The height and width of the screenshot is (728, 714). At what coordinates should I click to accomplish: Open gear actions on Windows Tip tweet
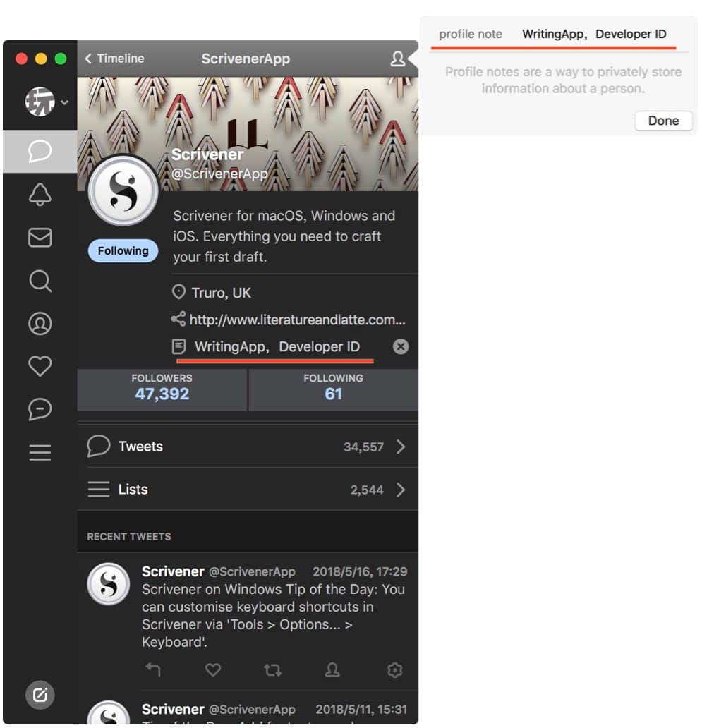pyautogui.click(x=394, y=669)
